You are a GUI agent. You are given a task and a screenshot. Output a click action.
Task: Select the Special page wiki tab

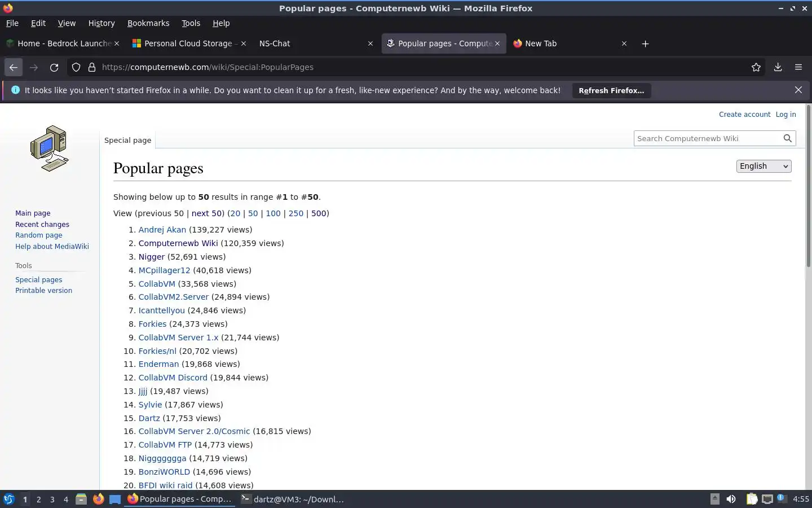(127, 140)
